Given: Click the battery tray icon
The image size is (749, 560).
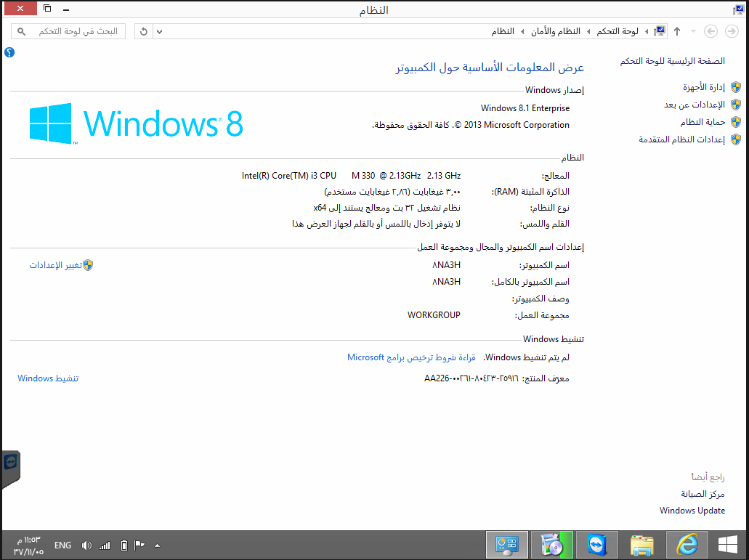Looking at the screenshot, I should [x=124, y=545].
